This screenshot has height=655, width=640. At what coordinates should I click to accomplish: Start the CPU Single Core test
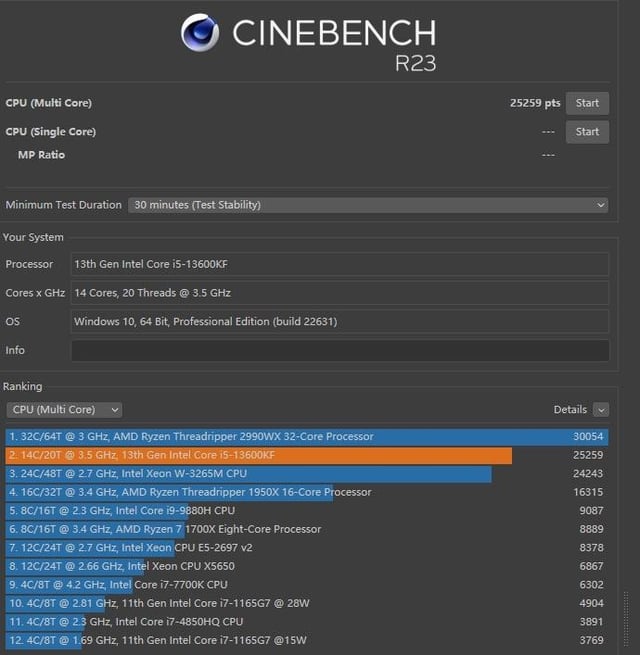pyautogui.click(x=587, y=132)
